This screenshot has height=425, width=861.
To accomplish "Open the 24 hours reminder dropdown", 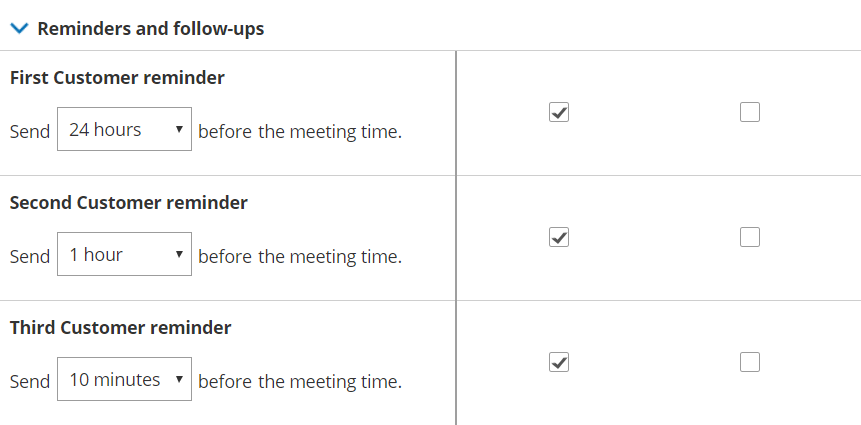I will click(124, 130).
